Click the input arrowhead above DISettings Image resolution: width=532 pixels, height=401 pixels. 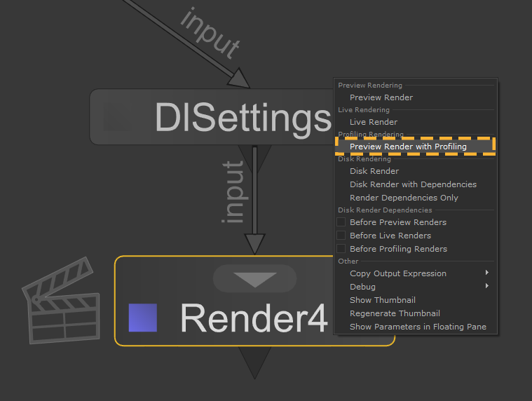(238, 77)
